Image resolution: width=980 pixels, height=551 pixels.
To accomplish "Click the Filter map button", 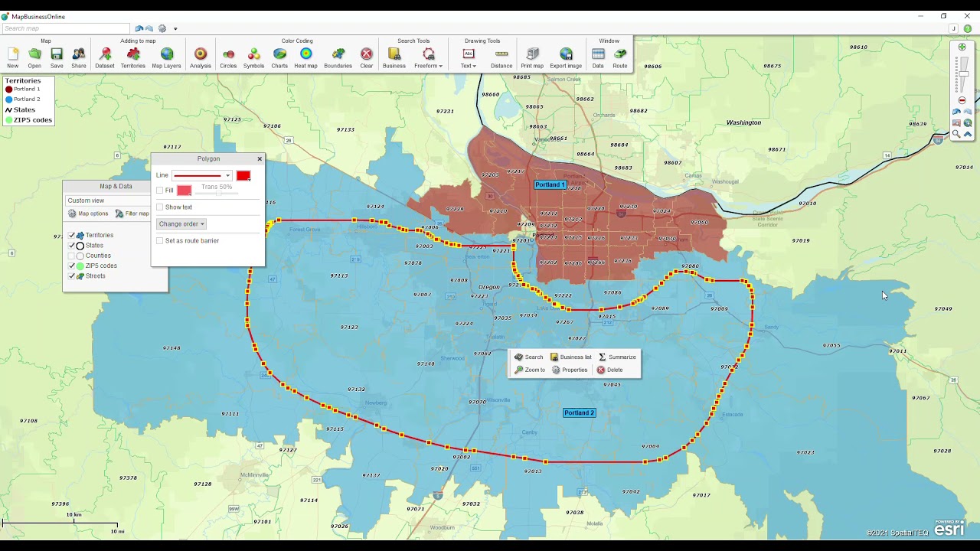I will (x=132, y=214).
